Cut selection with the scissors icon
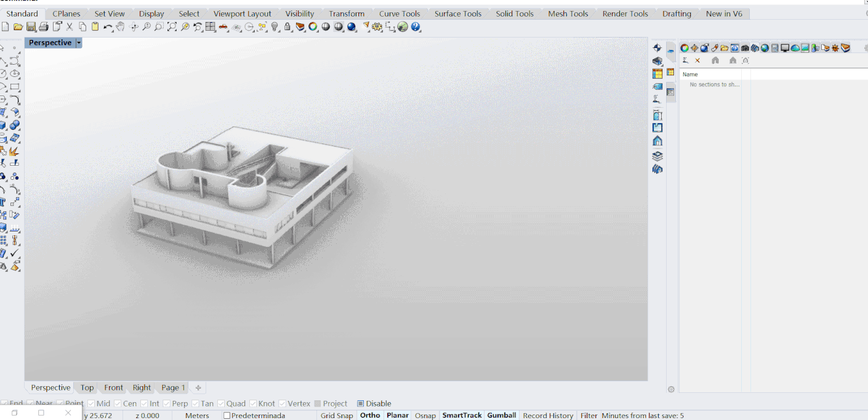Viewport: 868px width, 420px height. (x=70, y=27)
